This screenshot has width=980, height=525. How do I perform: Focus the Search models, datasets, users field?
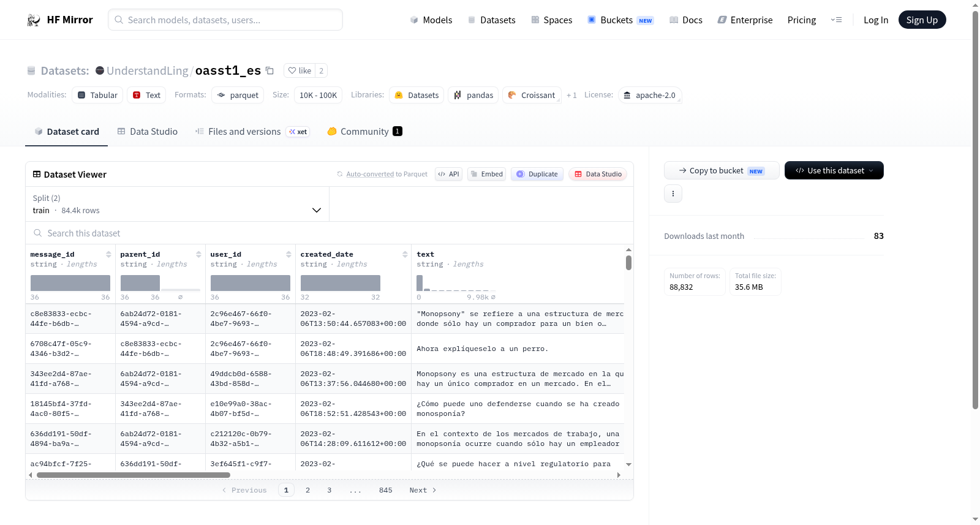pyautogui.click(x=225, y=20)
